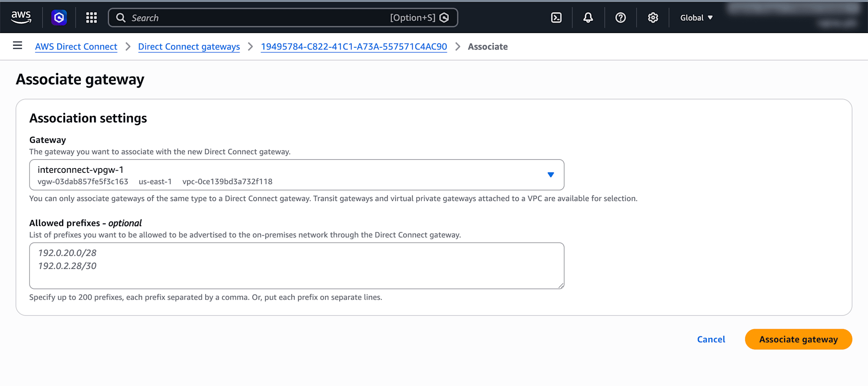The height and width of the screenshot is (386, 868).
Task: Open the CloudShell terminal icon
Action: tap(556, 17)
